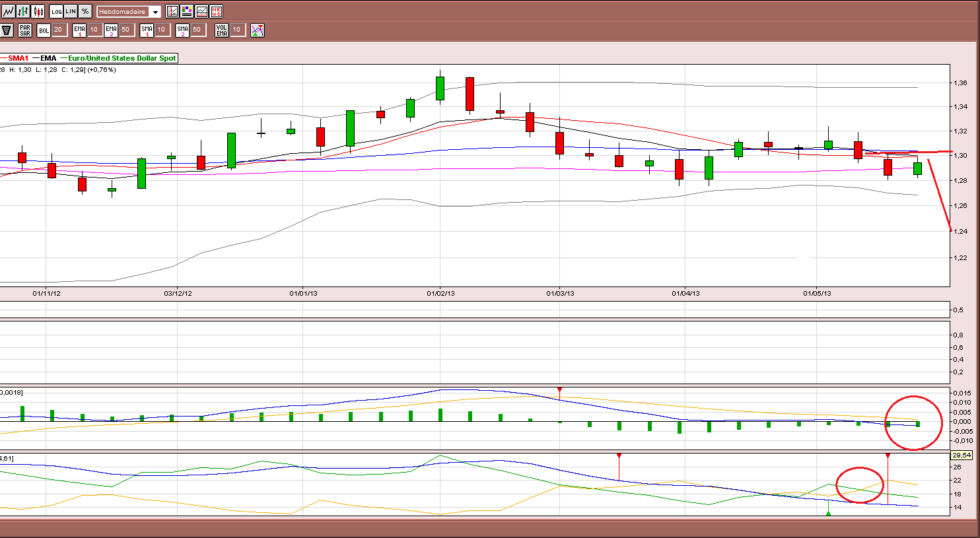Edit the EMA 1 period field
This screenshot has height=538, width=980.
94,30
